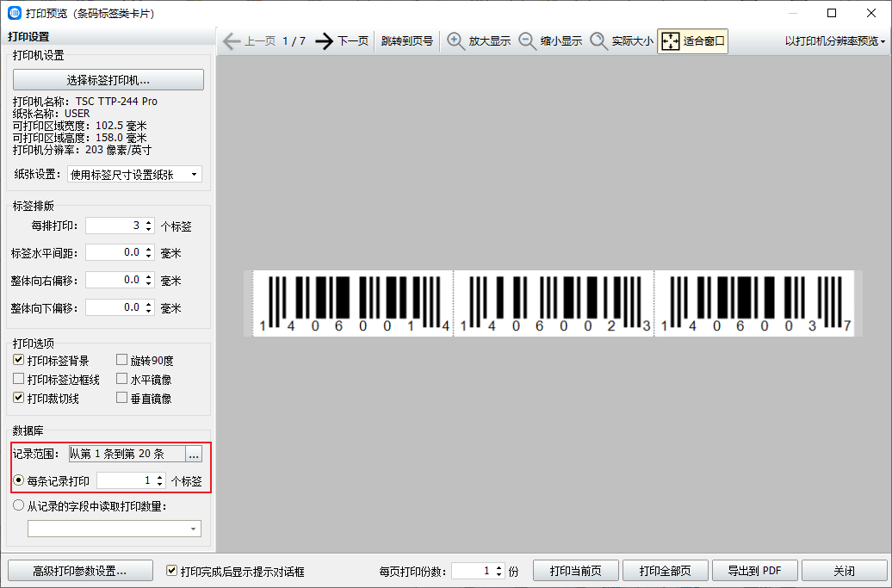Click the 标签水平间距 value field
Viewport: 892px width, 588px height.
pos(115,252)
